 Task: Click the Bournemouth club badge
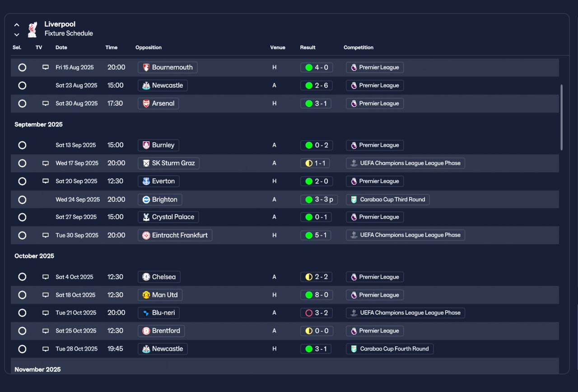pyautogui.click(x=146, y=67)
